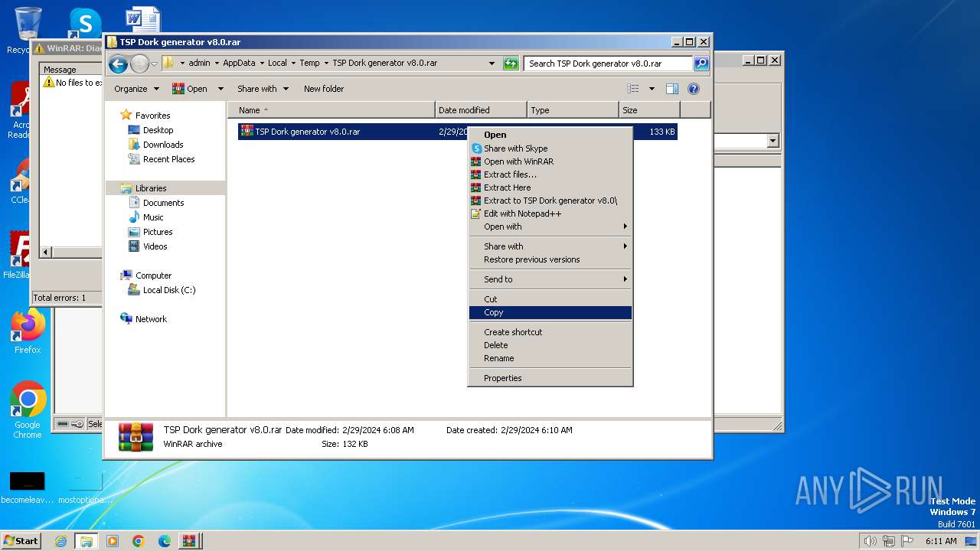This screenshot has height=551, width=980.
Task: Select Computer in the navigation pane
Action: [153, 275]
